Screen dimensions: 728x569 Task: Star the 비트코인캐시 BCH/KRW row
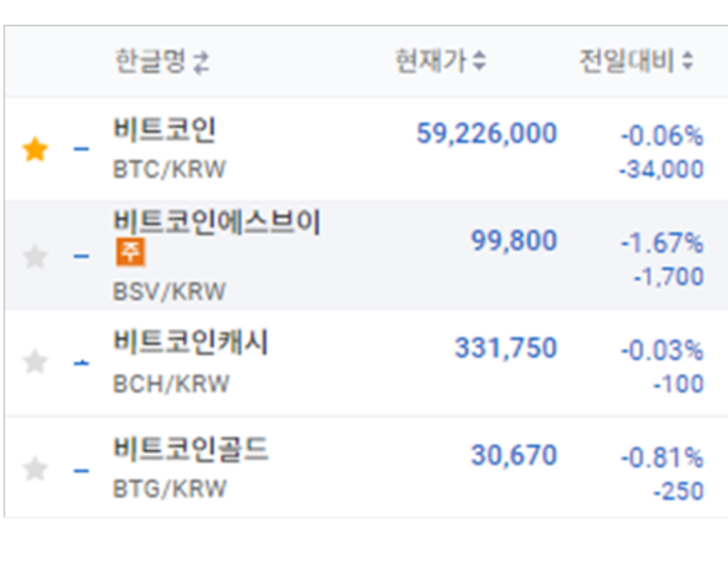click(35, 362)
